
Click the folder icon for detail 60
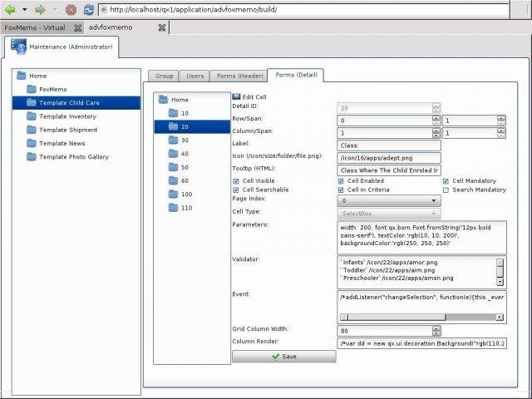tap(174, 180)
